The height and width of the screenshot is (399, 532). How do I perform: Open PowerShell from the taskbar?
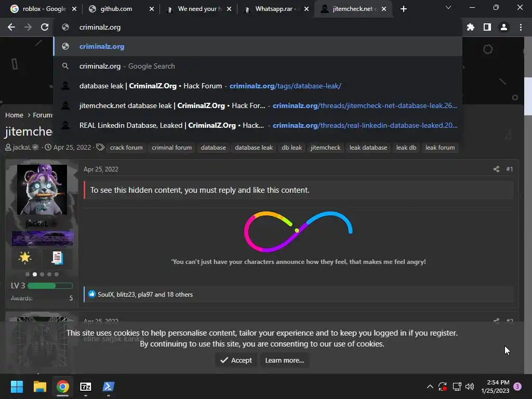click(x=109, y=387)
